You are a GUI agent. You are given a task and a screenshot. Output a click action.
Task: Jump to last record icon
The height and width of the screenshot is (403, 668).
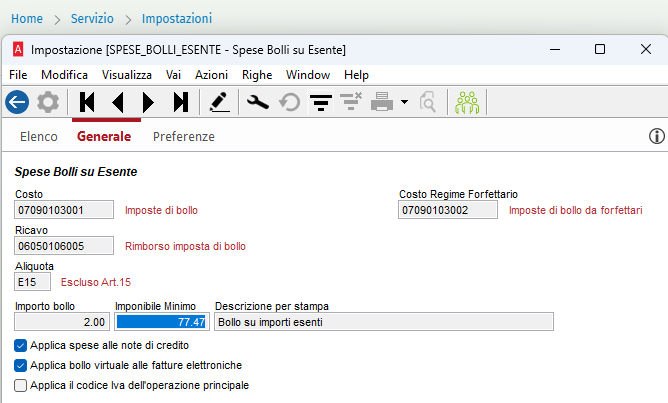tap(181, 102)
